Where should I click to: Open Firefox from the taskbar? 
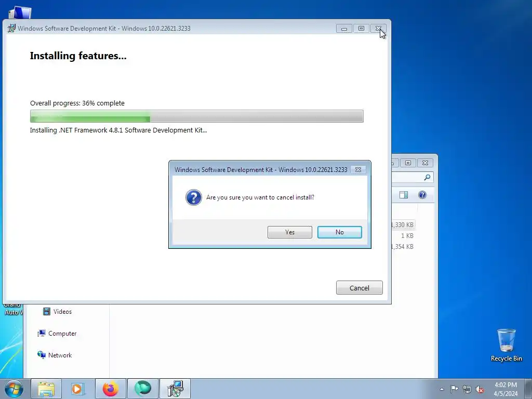pos(111,389)
